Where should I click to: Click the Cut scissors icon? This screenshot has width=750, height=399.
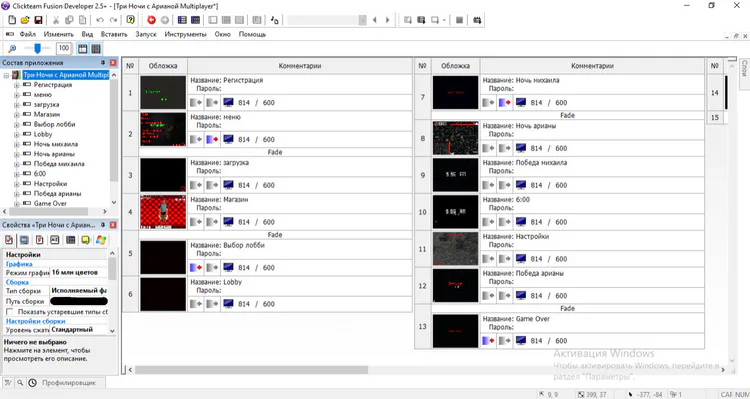click(55, 20)
